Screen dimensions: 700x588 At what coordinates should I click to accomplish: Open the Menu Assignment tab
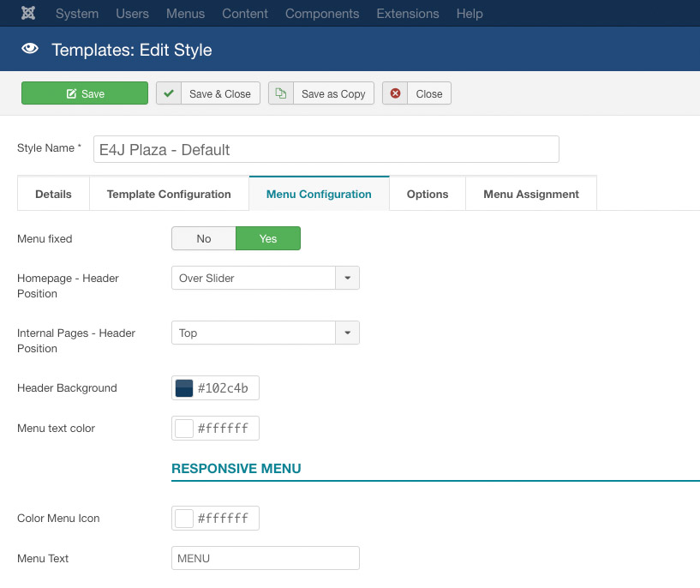(x=530, y=194)
